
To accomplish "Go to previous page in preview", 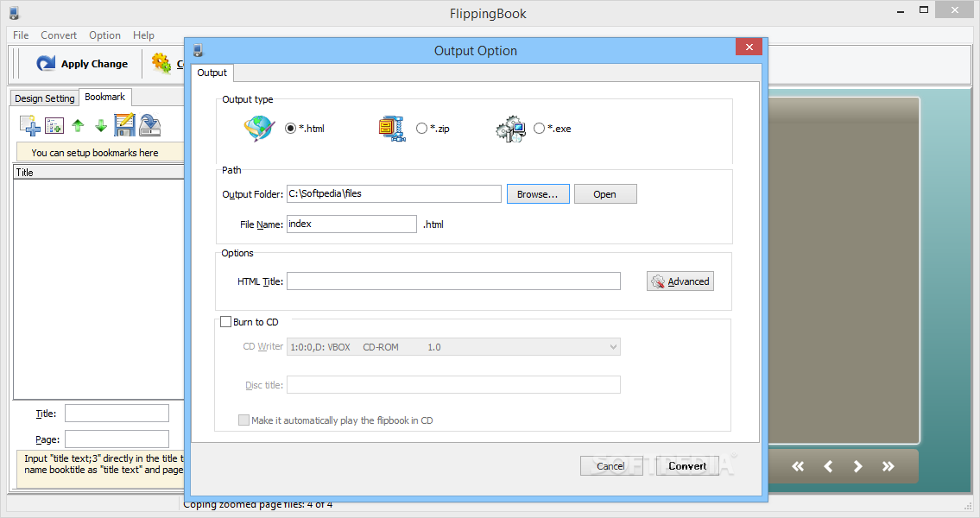I will (828, 466).
